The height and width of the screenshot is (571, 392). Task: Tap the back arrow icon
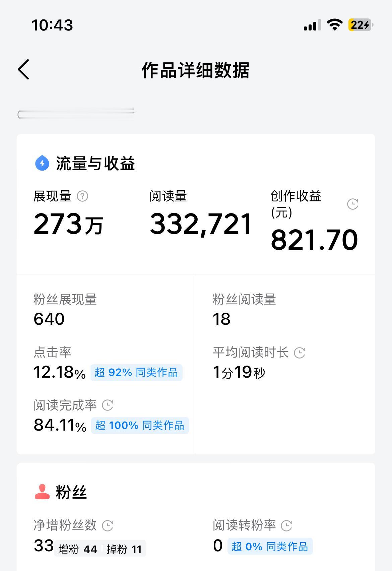[x=23, y=70]
